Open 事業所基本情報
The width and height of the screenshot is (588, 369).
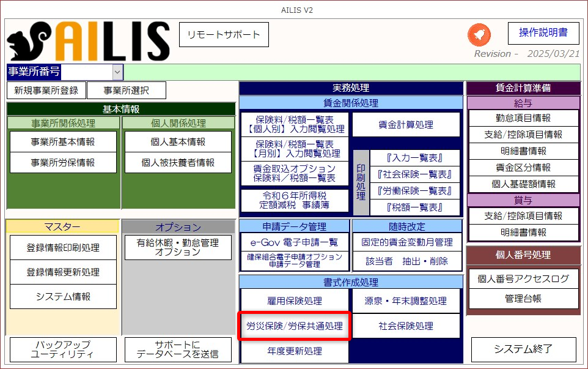63,142
